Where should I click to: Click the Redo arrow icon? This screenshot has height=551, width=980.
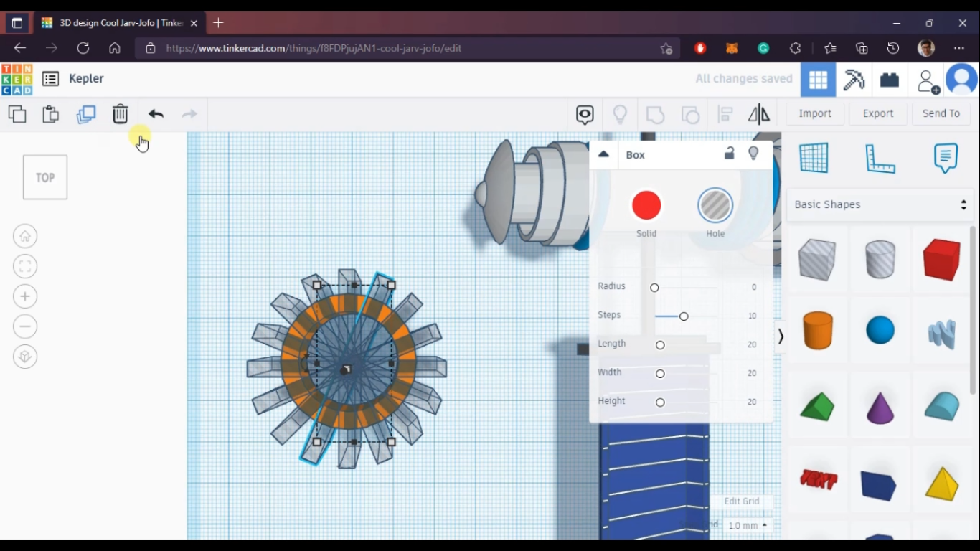pyautogui.click(x=189, y=114)
